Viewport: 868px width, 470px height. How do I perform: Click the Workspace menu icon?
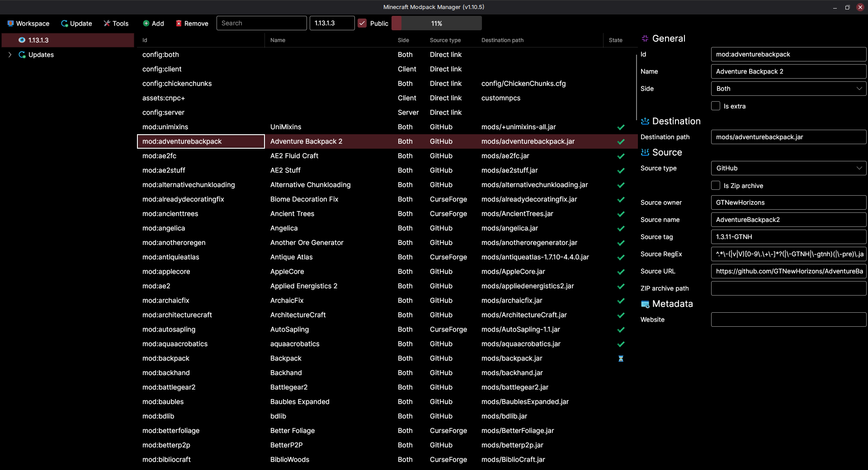pos(10,23)
